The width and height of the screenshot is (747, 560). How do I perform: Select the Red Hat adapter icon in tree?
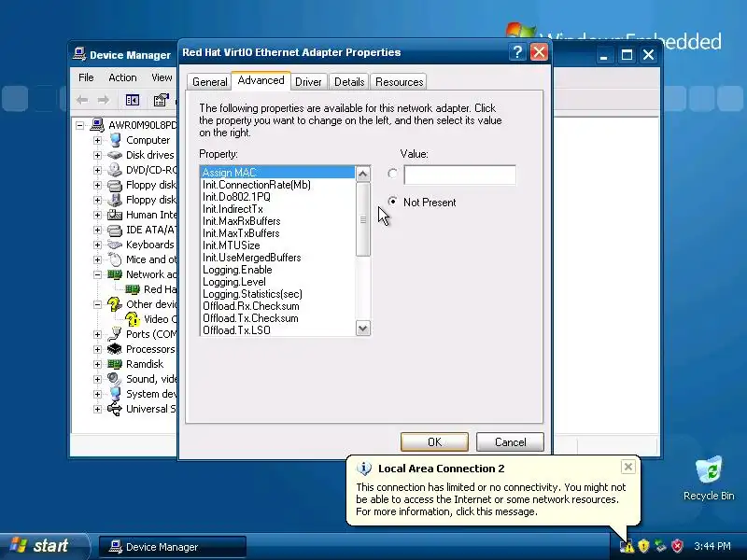pyautogui.click(x=133, y=289)
